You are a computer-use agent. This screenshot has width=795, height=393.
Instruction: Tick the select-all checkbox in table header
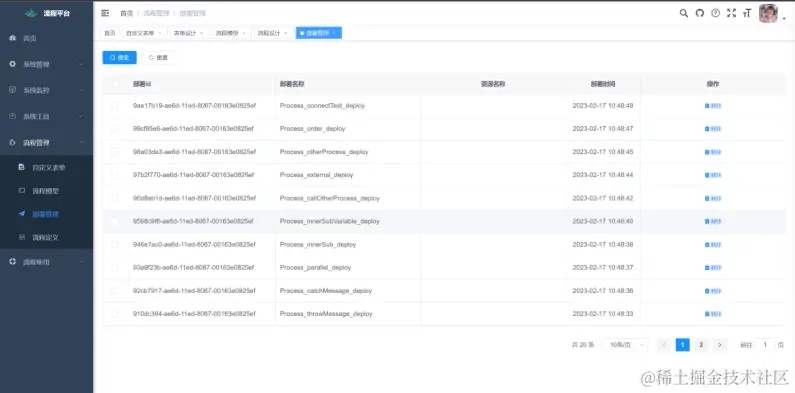pyautogui.click(x=115, y=84)
